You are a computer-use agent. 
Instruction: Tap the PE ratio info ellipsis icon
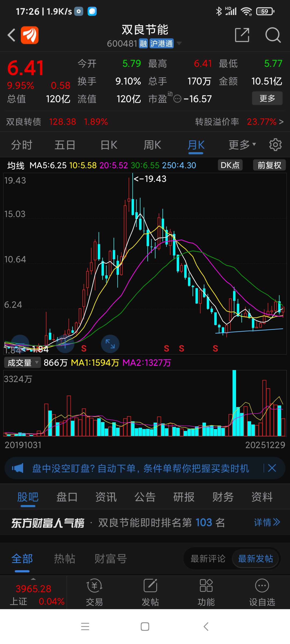pyautogui.click(x=177, y=99)
